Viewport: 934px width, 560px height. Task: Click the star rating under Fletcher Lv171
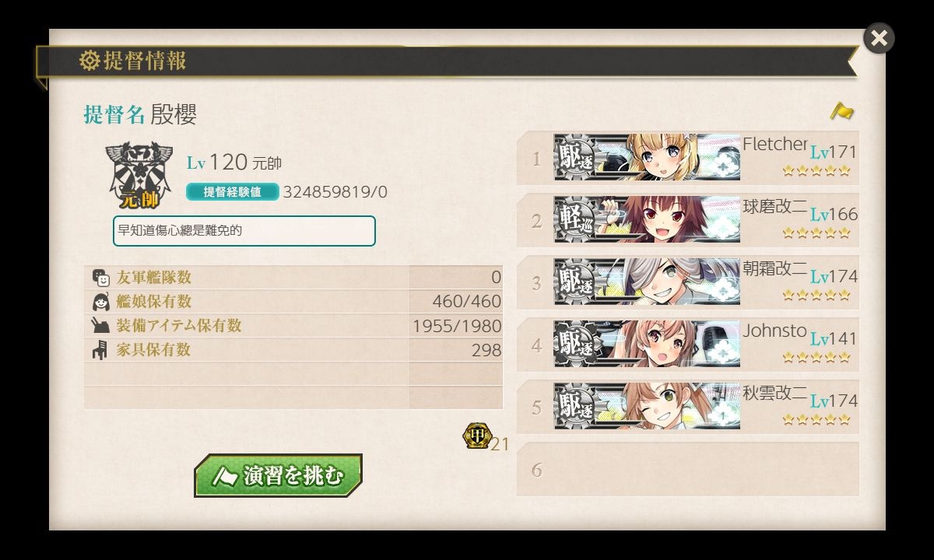coord(816,170)
